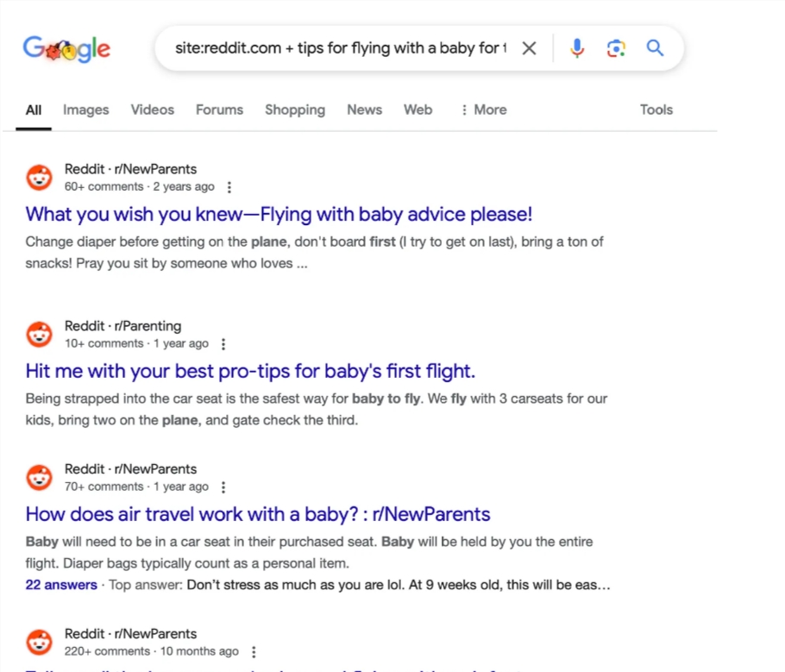Switch to the Forums tab
The width and height of the screenshot is (785, 672).
pos(219,110)
